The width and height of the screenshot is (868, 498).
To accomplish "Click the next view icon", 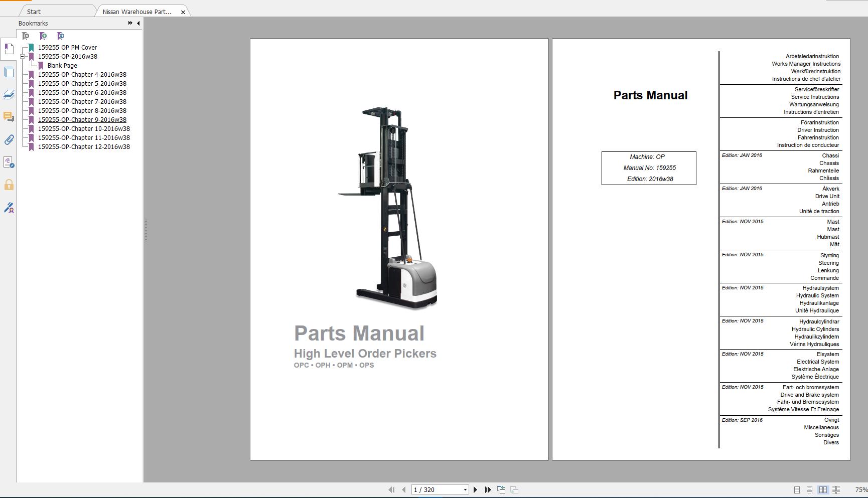I will 514,489.
